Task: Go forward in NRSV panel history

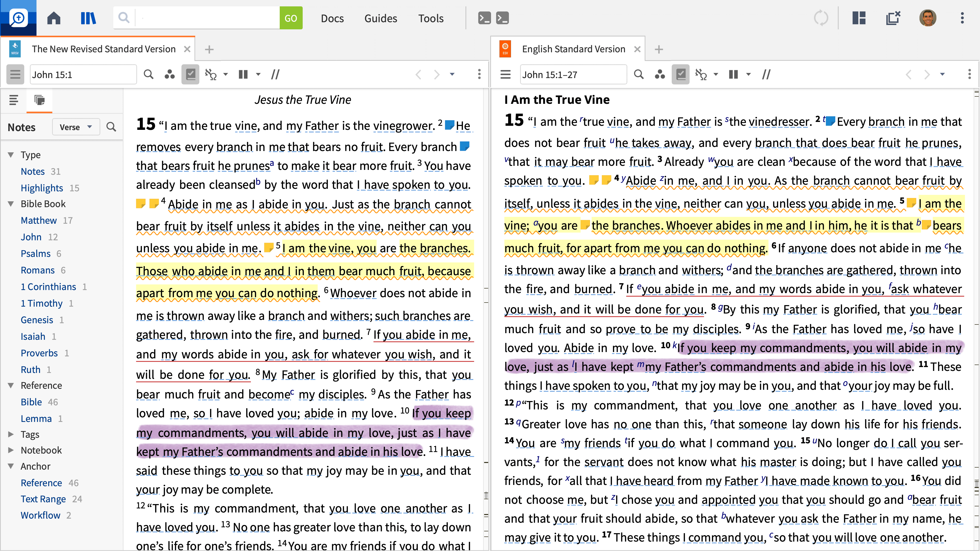Action: tap(436, 74)
